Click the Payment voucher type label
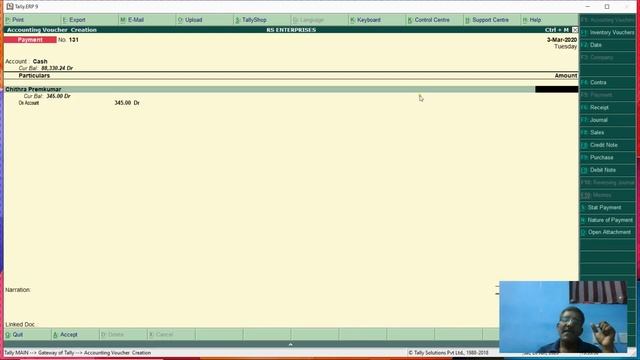 point(30,40)
